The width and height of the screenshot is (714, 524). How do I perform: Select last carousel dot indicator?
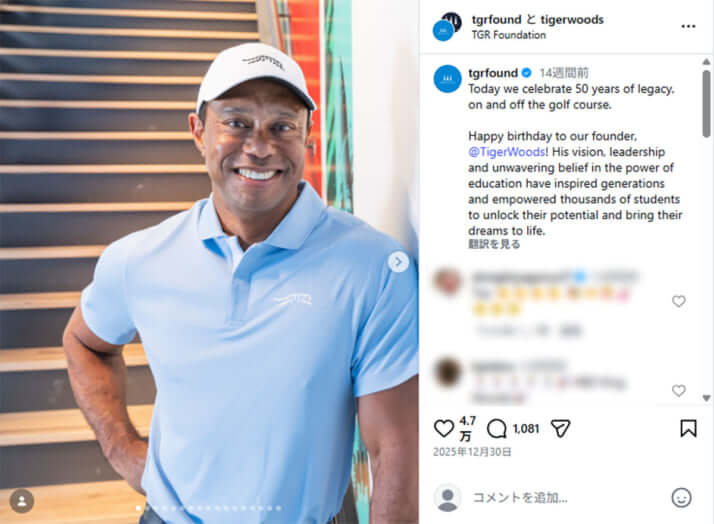click(x=278, y=508)
